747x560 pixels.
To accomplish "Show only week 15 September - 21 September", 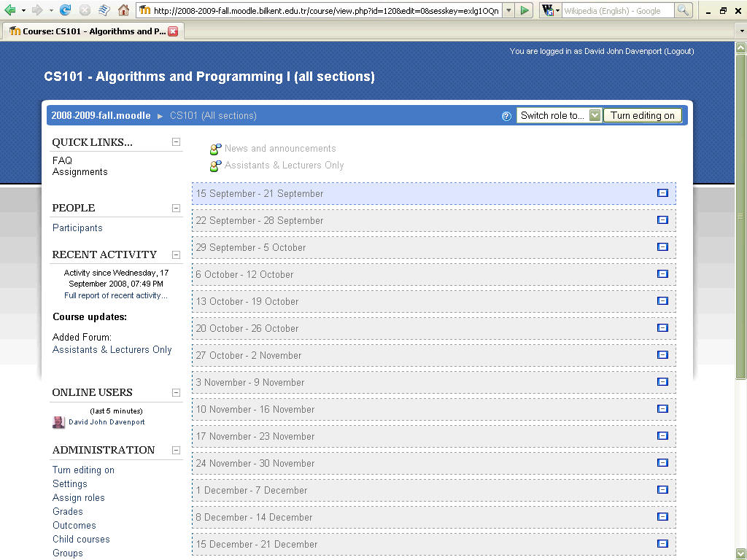I will tap(662, 192).
